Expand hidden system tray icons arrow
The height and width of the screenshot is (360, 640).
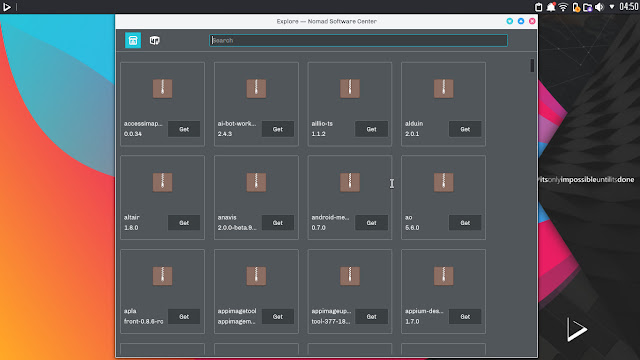click(x=612, y=7)
